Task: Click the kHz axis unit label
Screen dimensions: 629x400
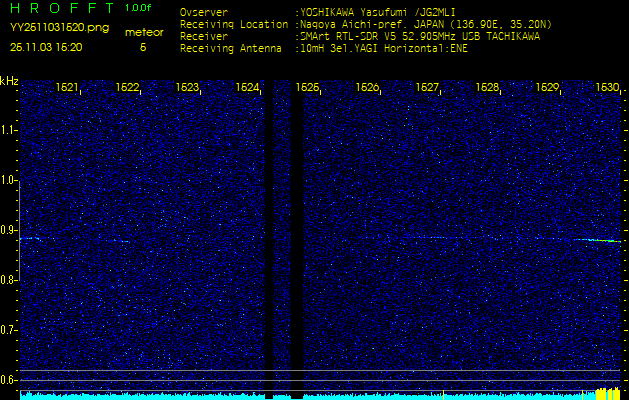Action: [9, 81]
